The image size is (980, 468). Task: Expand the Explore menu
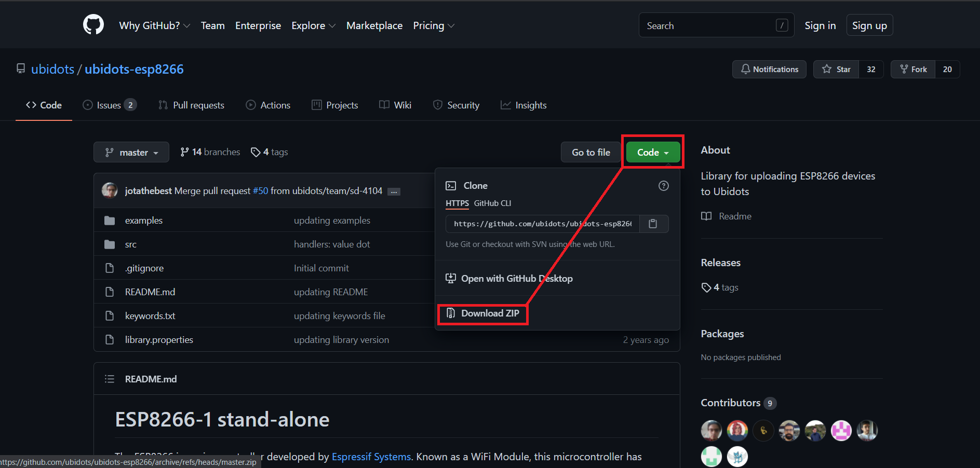314,25
